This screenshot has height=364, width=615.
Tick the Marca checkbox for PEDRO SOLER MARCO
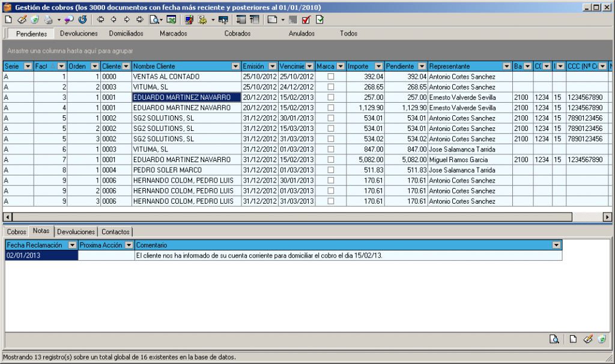coord(330,170)
